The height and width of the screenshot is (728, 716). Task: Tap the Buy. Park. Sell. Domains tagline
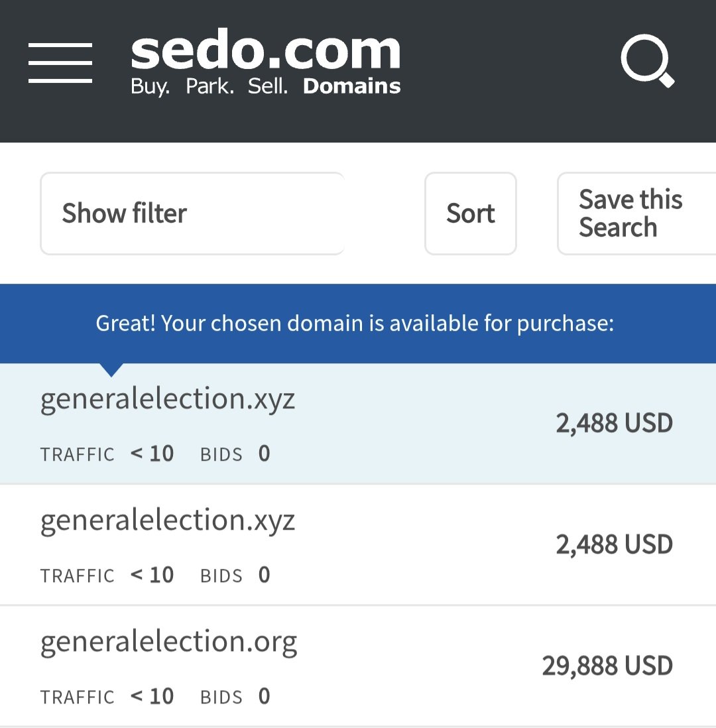265,86
